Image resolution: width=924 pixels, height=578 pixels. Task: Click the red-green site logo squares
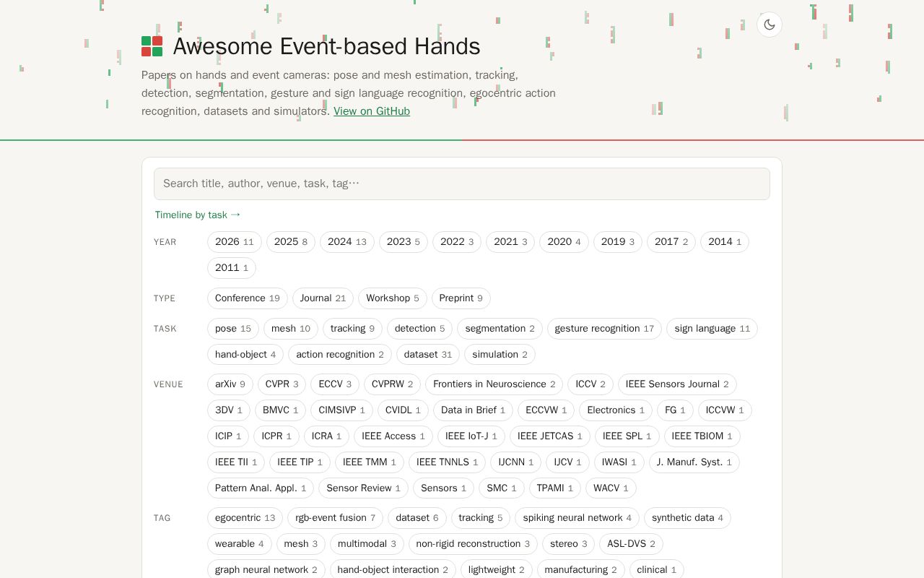click(x=152, y=46)
